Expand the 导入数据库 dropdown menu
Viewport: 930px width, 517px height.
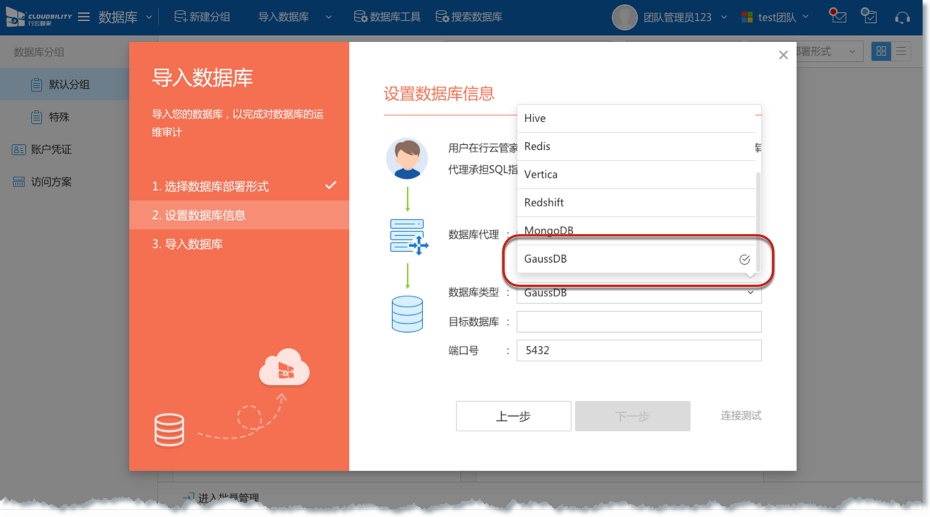coord(289,17)
